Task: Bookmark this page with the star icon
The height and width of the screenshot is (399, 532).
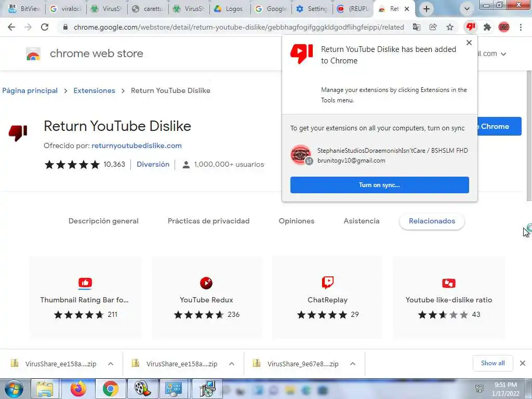Action: point(450,27)
